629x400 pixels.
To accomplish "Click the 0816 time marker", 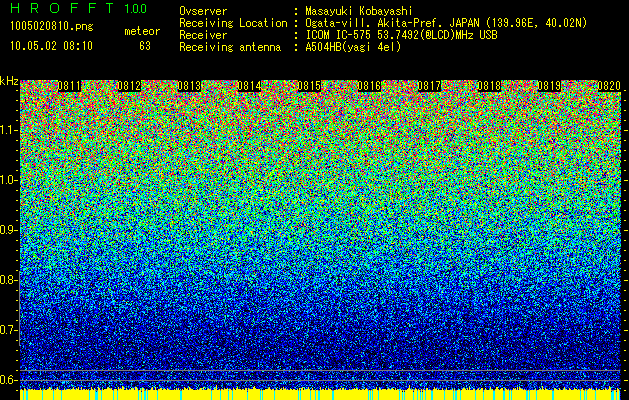I will 369,86.
